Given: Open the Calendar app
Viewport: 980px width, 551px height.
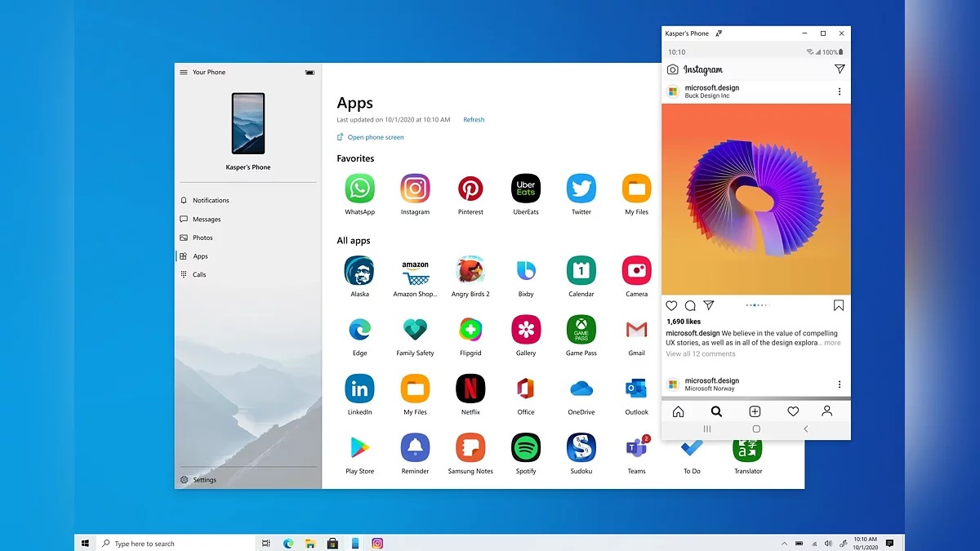Looking at the screenshot, I should 581,270.
